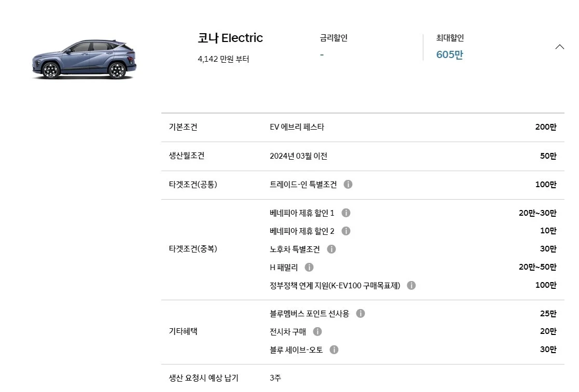Select the EV 에브리 페스타 condition text
Viewport: 579px width, 392px height.
click(296, 127)
